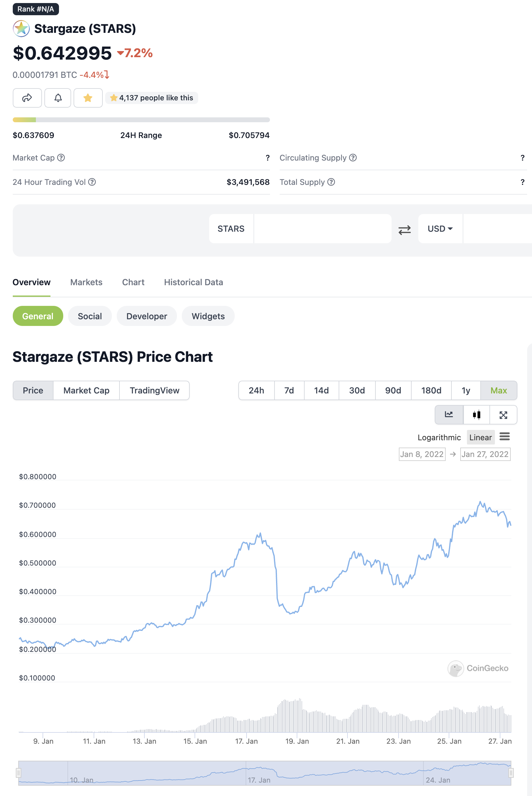The image size is (532, 796).
Task: Set chart range to 14d
Action: click(x=321, y=390)
